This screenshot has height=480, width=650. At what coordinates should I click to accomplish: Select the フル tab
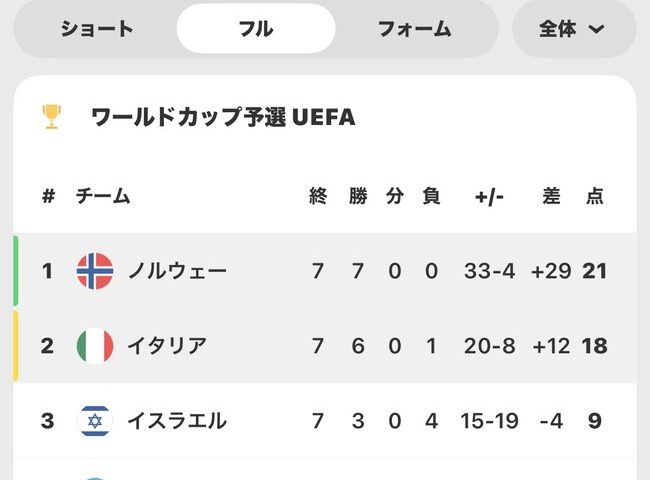[256, 28]
